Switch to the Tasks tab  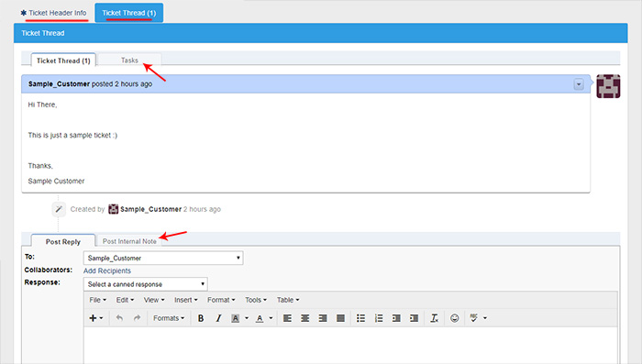point(129,61)
